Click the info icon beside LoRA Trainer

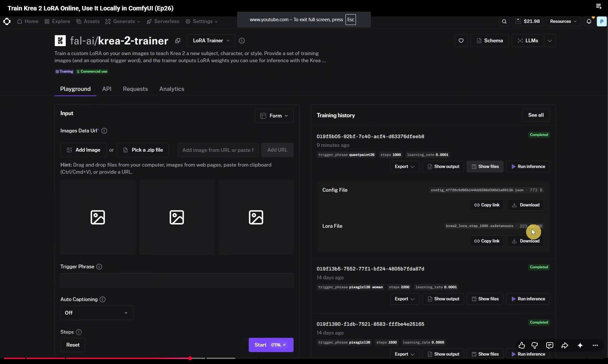coord(242,40)
